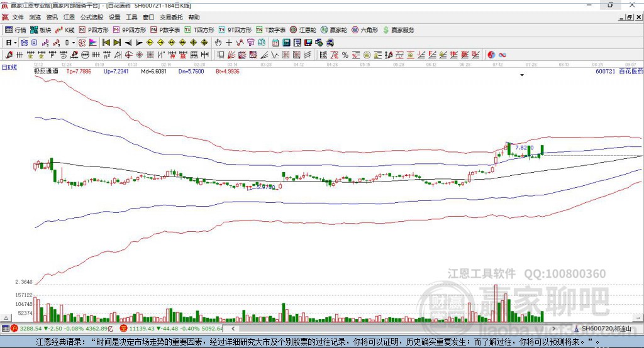Open the 工具 menu
Screen dimensions: 644x348
pyautogui.click(x=131, y=17)
